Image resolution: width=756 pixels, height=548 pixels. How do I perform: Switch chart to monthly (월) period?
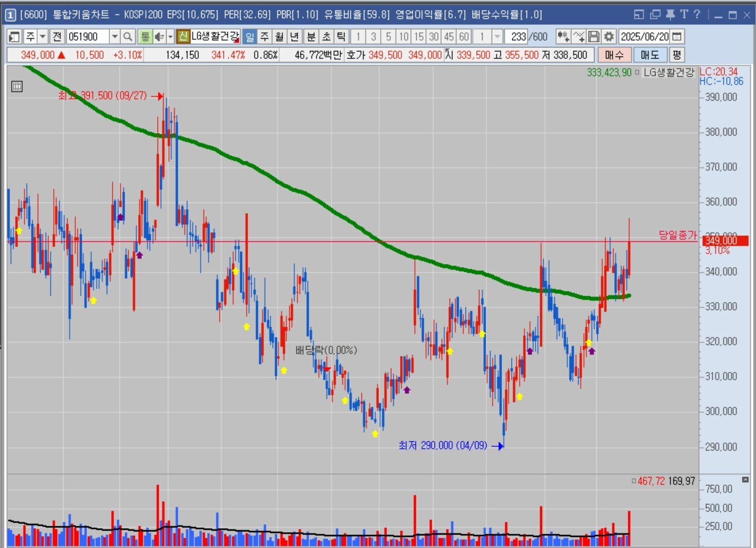280,36
